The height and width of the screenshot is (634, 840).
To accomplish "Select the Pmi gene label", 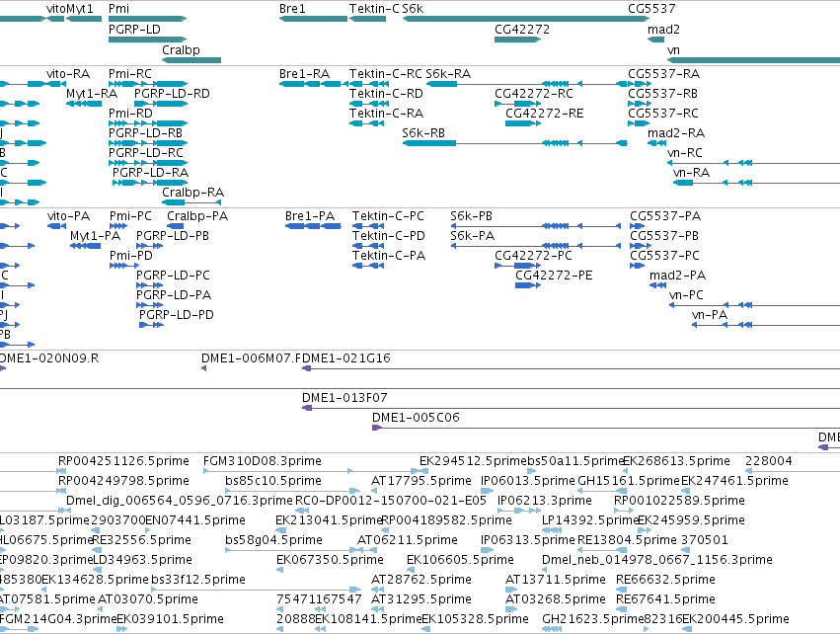I will tap(118, 9).
